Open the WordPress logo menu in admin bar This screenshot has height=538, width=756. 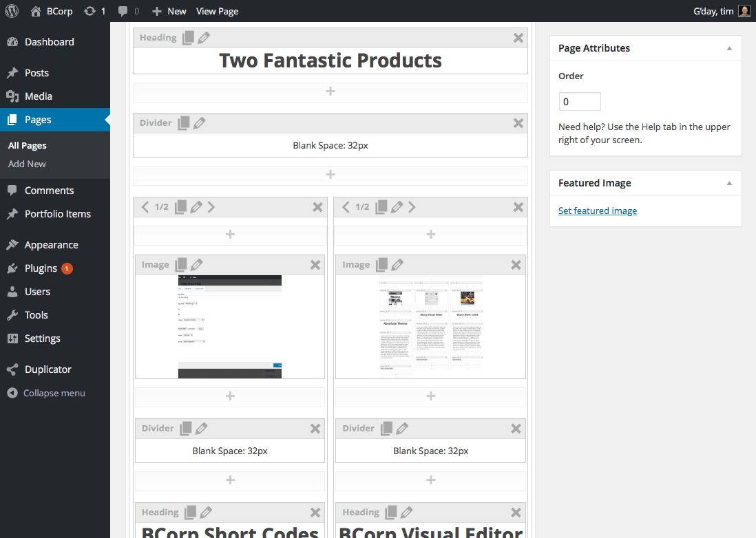[x=11, y=10]
